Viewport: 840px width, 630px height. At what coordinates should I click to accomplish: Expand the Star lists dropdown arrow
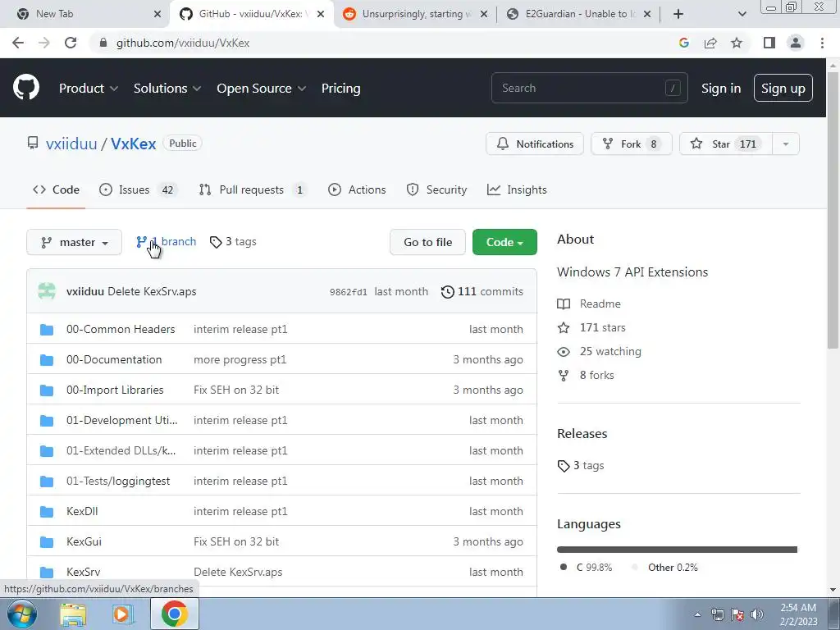coord(786,144)
